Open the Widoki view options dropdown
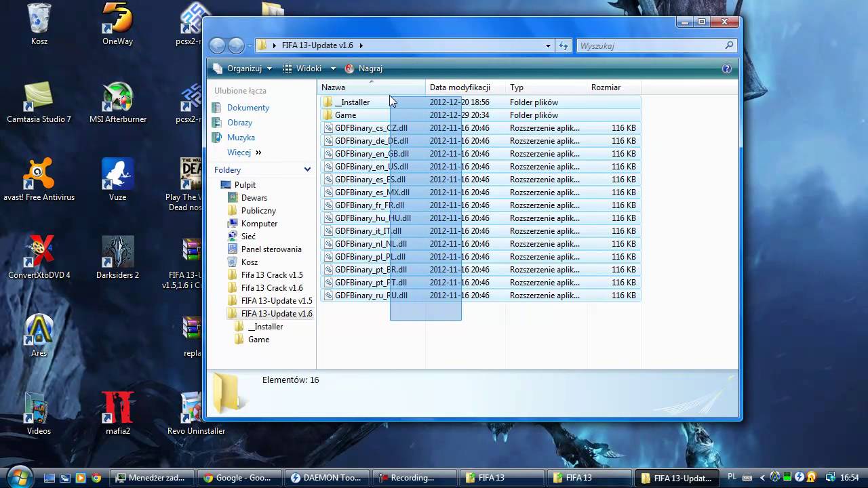Image resolution: width=868 pixels, height=488 pixels. [309, 68]
